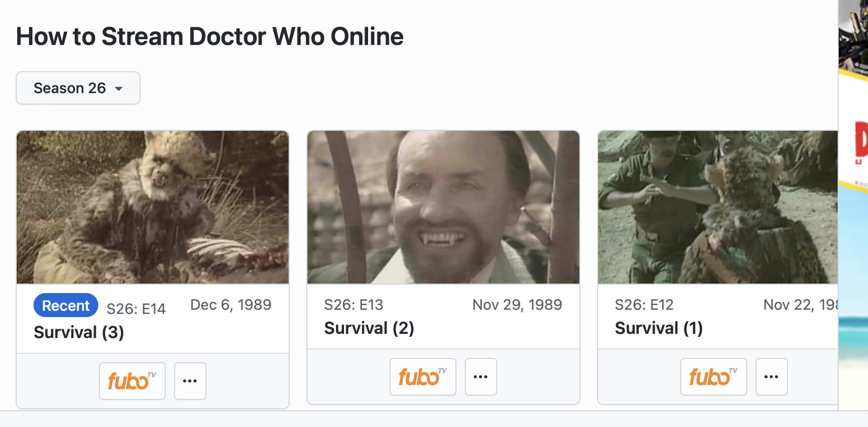Click the Nov 29, 1989 air date
This screenshot has height=427, width=868.
(517, 305)
